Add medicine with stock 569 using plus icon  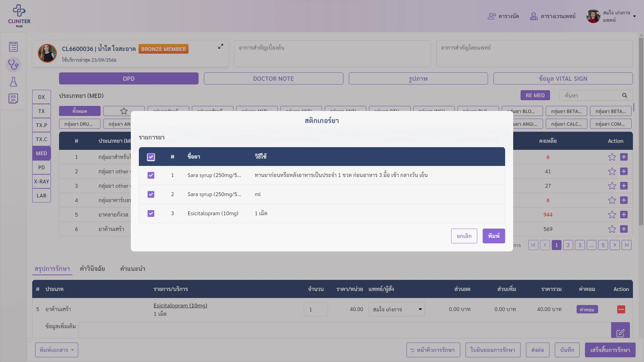coord(624,229)
